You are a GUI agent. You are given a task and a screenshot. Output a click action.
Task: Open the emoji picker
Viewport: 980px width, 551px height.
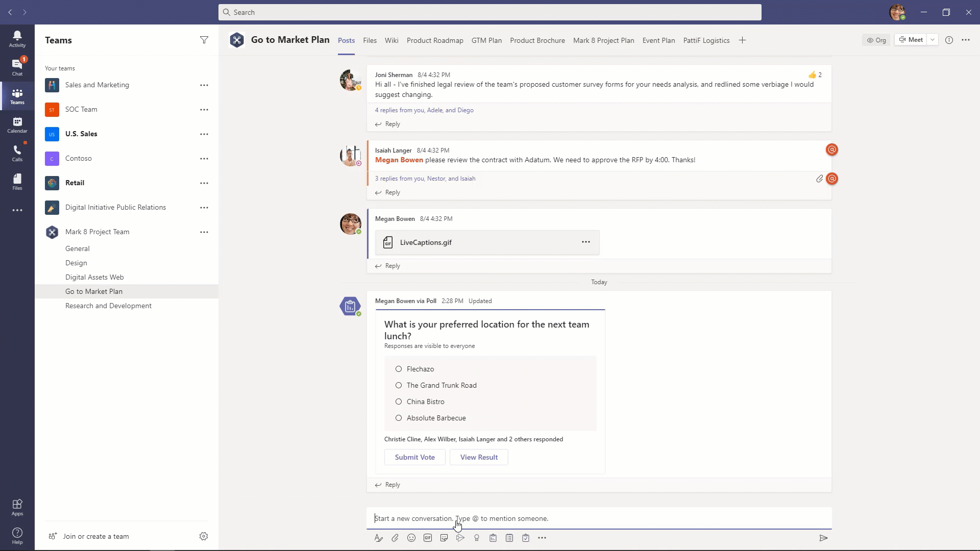click(x=411, y=538)
